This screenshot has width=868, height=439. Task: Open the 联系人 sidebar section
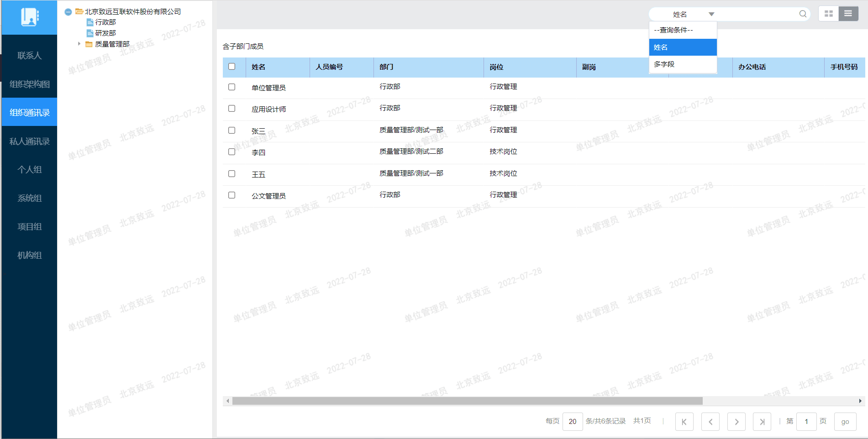coord(29,55)
